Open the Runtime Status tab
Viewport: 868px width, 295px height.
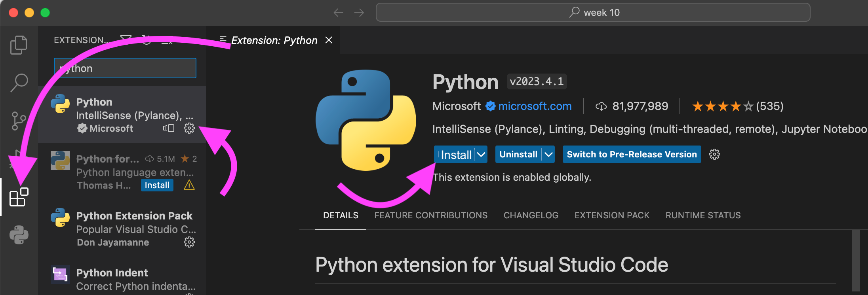(x=703, y=215)
